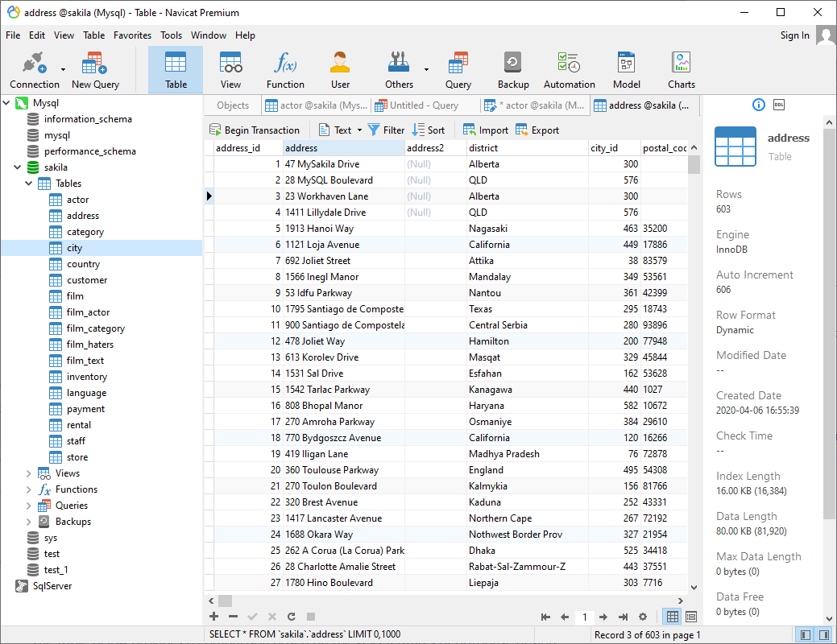Viewport: 837px width, 644px height.
Task: Click the district column header
Action: coord(528,148)
